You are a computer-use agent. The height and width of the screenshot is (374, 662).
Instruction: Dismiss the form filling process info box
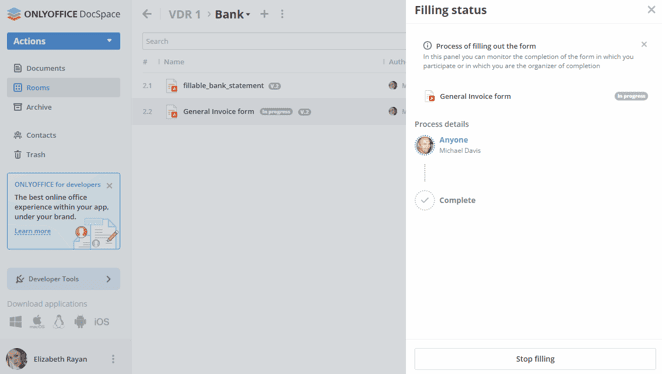[x=644, y=44]
